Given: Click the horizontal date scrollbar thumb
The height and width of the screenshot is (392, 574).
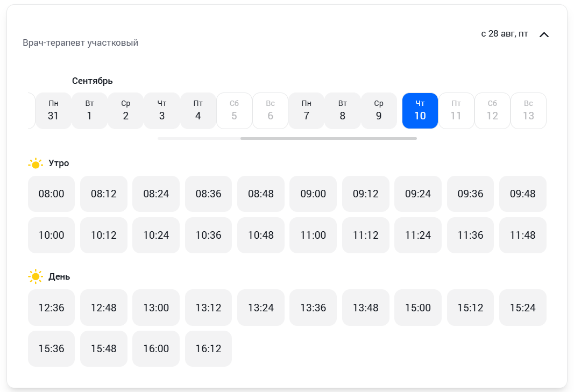Looking at the screenshot, I should pos(328,138).
